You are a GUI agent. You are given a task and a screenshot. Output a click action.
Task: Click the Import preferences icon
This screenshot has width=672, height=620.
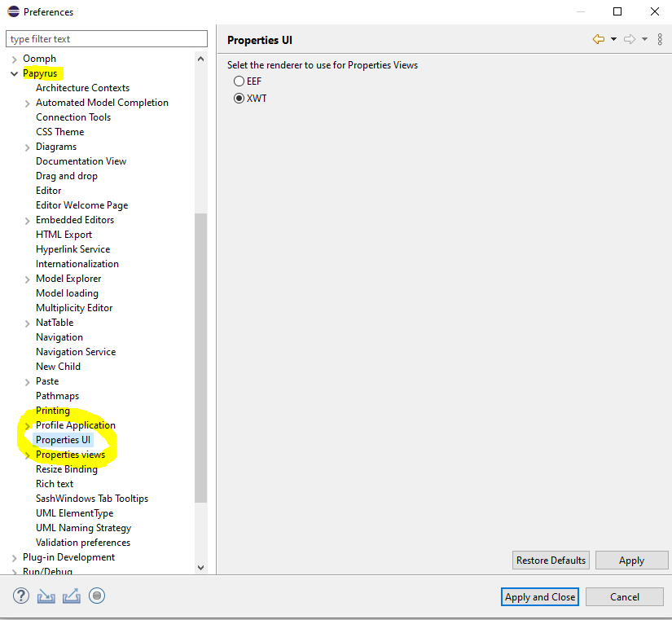click(46, 596)
